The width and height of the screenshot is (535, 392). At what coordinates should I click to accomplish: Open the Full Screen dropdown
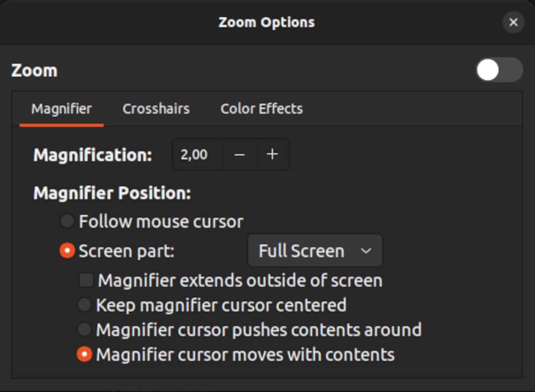click(315, 251)
